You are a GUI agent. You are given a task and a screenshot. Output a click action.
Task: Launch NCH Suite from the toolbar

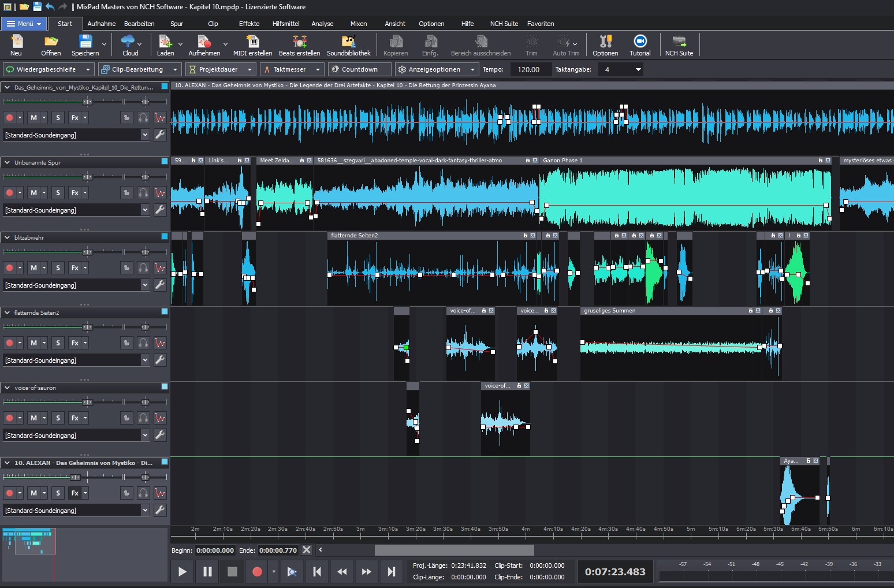click(x=679, y=44)
